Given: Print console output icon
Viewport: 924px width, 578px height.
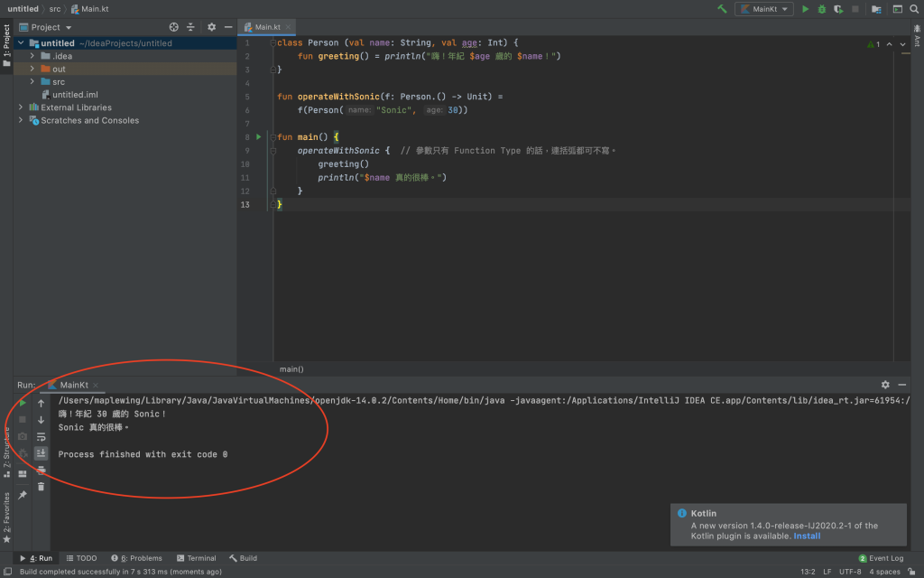Looking at the screenshot, I should 42,470.
